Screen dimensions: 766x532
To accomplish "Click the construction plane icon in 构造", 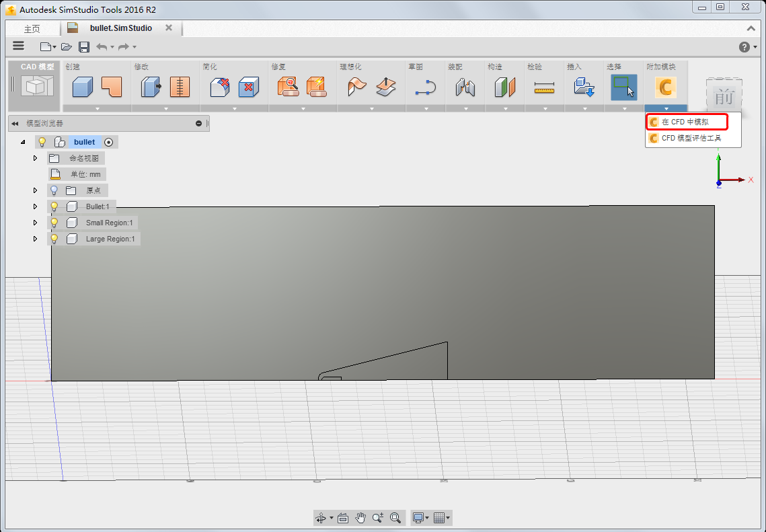I will [504, 87].
